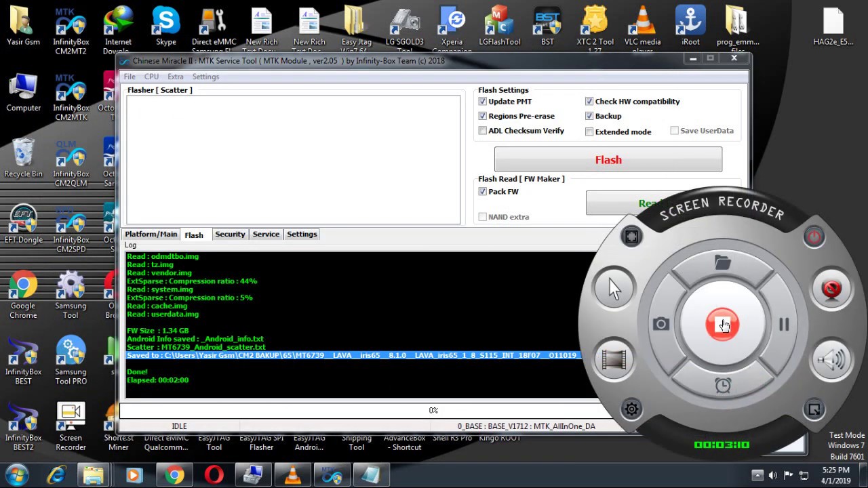
Task: Toggle Check HW compatibility
Action: point(589,102)
